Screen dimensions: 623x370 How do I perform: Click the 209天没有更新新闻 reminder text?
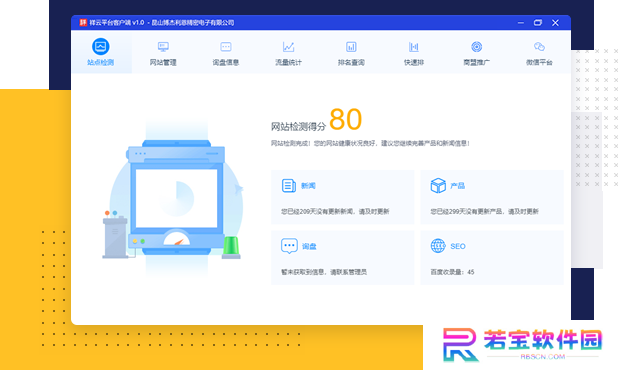tap(335, 211)
